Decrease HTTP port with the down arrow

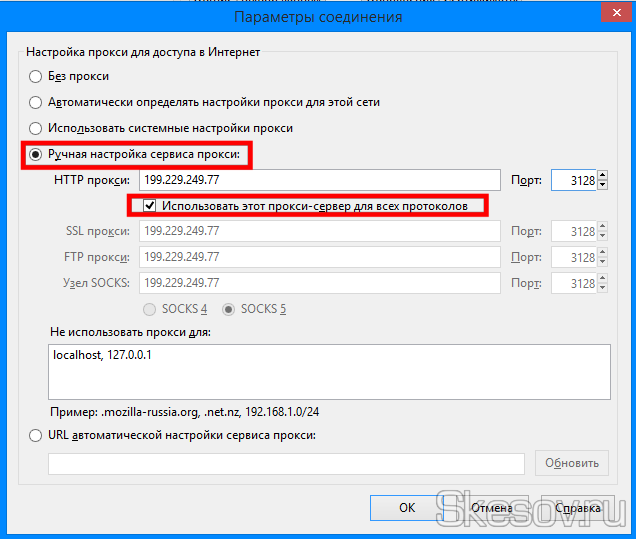coord(603,185)
